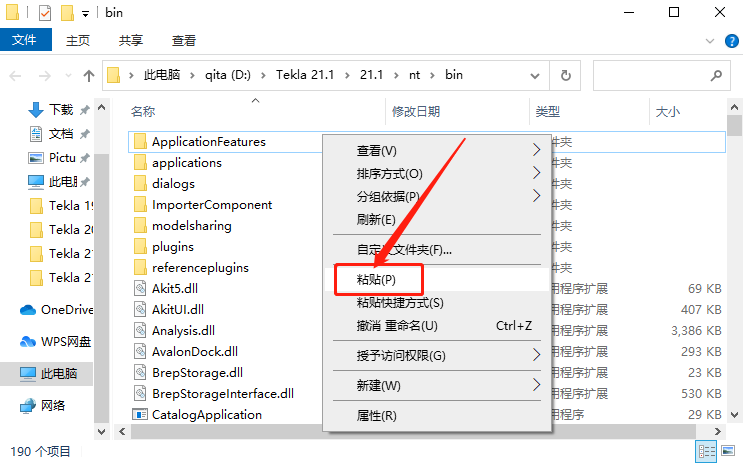Screen dimensions: 744x464
Task: Select the dialogs folder
Action: [x=173, y=184]
